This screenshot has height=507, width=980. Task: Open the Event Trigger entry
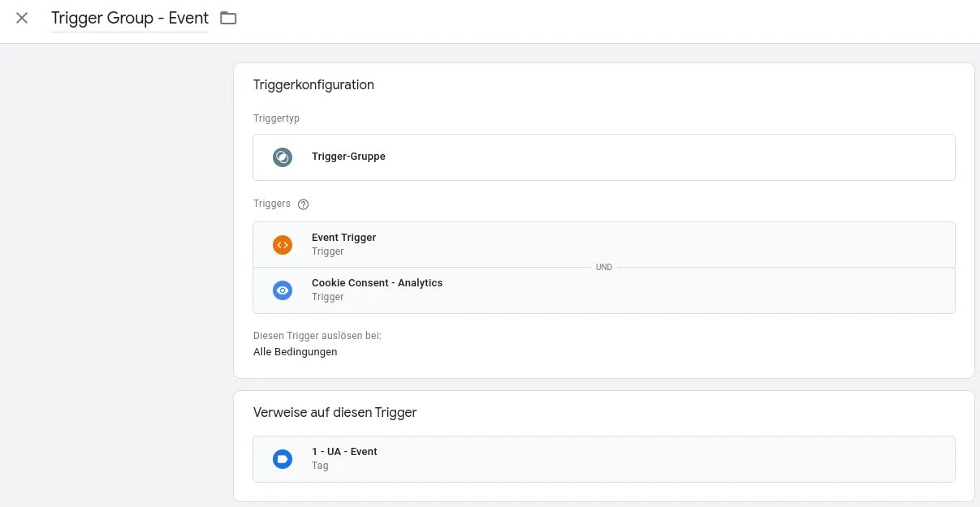point(487,244)
